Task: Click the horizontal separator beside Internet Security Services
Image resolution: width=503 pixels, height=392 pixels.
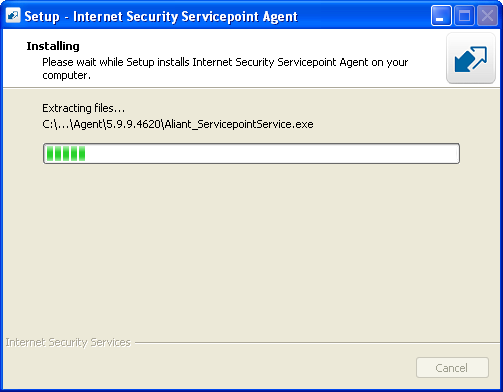Action: coord(317,343)
